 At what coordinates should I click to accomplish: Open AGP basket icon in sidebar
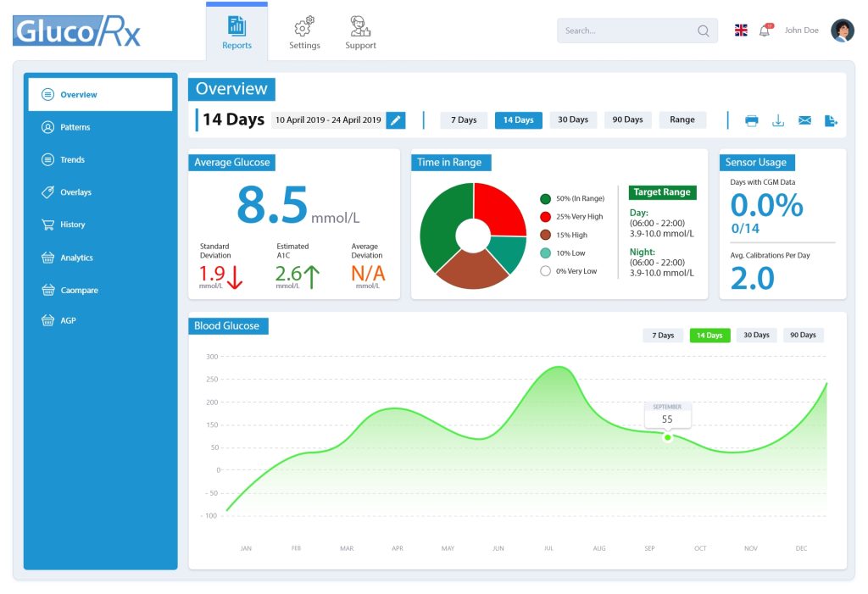[x=47, y=320]
